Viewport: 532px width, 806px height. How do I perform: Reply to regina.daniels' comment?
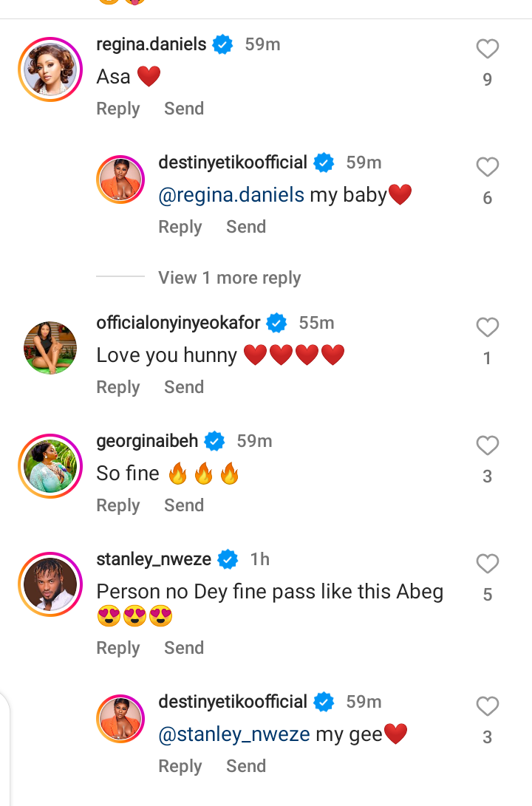[118, 109]
